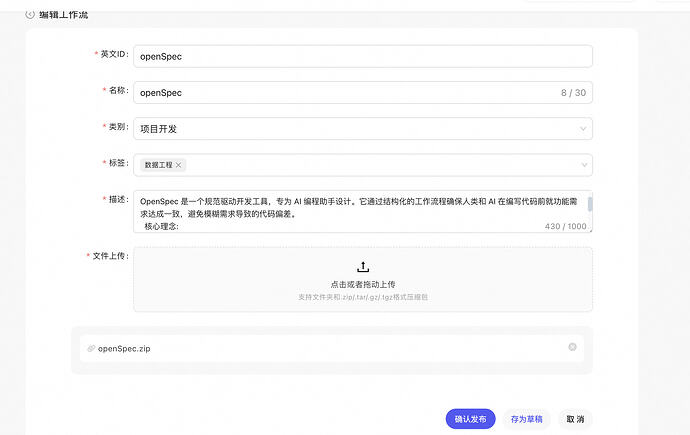Click into the 名称 text field
Viewport: 690px width, 435px height.
pyautogui.click(x=340, y=92)
